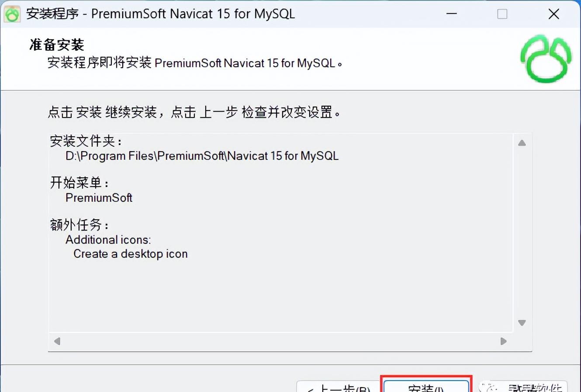Click the 'Create a desktop icon' line
The image size is (581, 392).
(130, 254)
